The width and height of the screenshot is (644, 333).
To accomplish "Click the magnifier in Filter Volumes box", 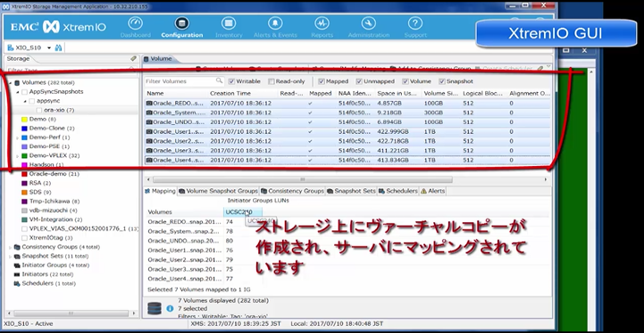I will (220, 81).
